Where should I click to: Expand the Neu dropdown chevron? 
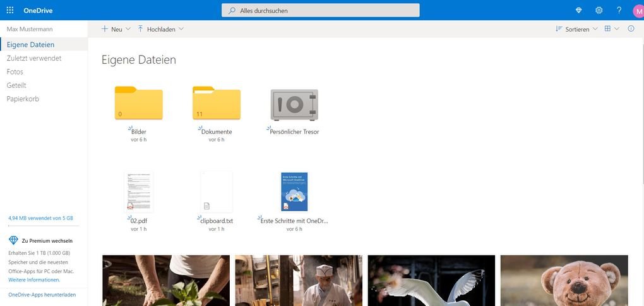click(x=128, y=29)
